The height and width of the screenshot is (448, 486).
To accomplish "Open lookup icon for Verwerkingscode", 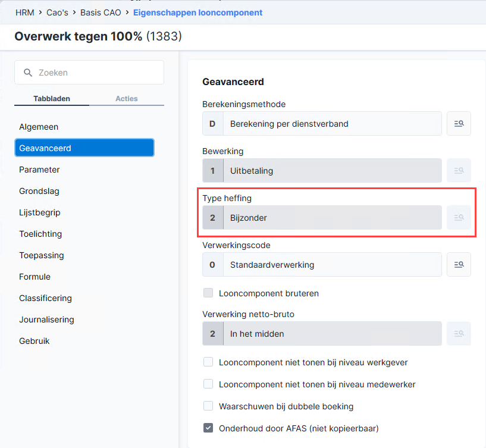I will (459, 265).
